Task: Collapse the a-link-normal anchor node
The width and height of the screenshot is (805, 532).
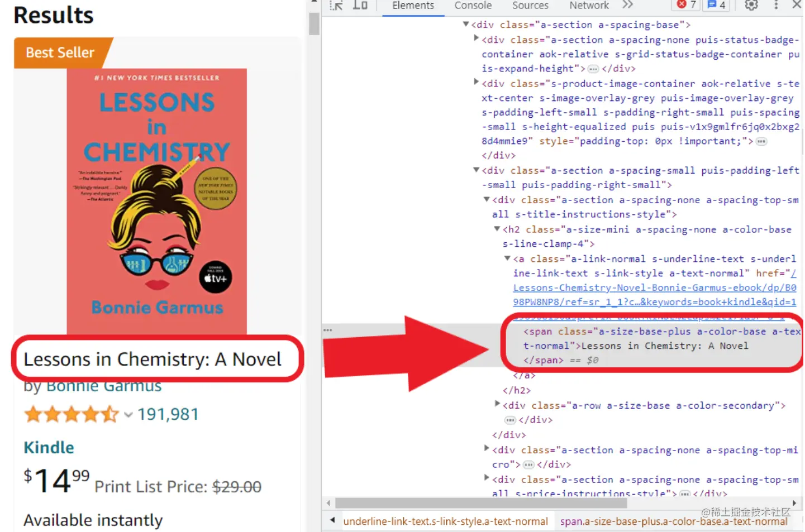Action: pos(507,258)
